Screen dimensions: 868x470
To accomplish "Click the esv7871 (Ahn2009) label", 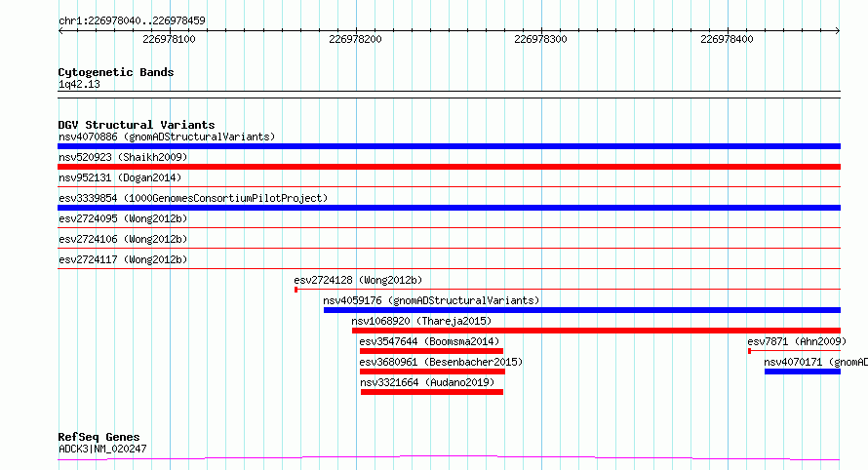I will coord(797,341).
